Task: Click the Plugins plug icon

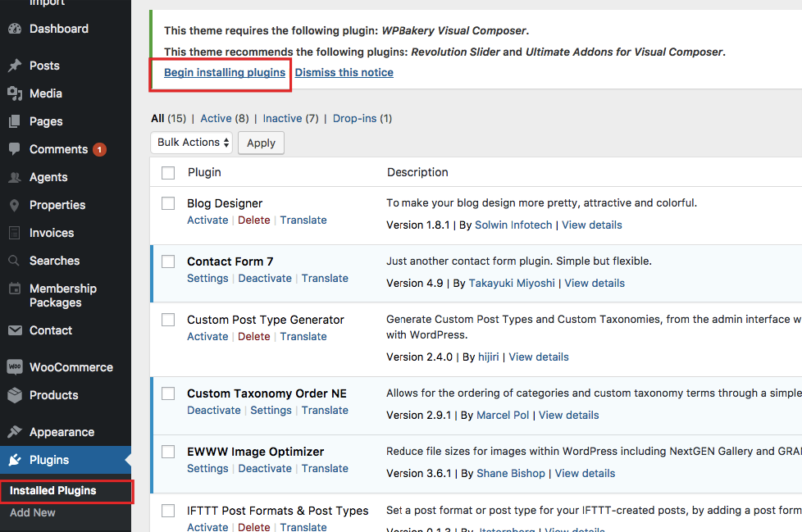Action: pos(15,460)
